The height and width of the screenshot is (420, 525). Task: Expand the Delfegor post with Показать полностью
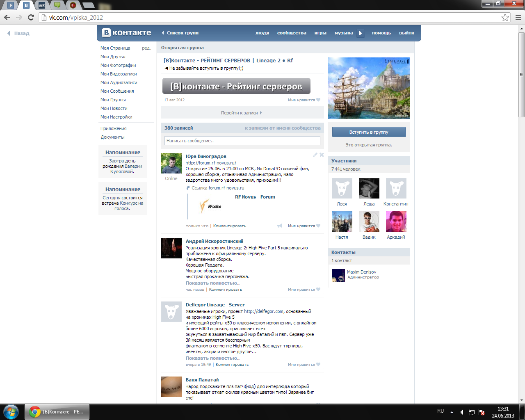point(212,358)
